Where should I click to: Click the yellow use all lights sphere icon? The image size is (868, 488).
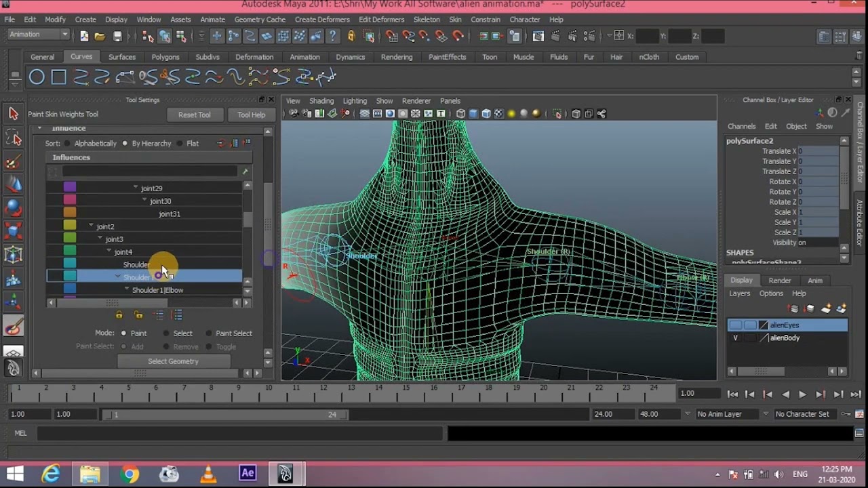(511, 114)
